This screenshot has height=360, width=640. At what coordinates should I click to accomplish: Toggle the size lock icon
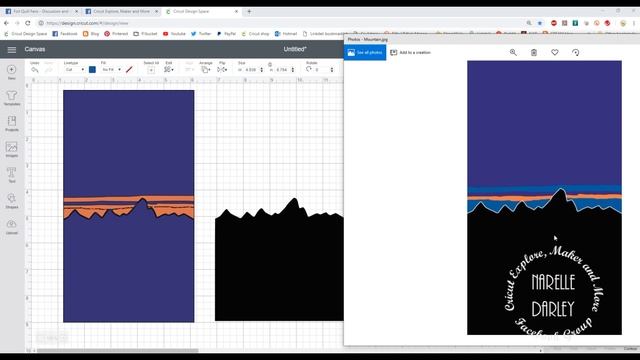tap(270, 64)
